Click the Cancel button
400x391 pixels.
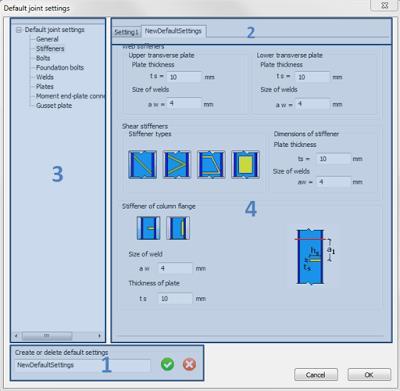(x=316, y=375)
